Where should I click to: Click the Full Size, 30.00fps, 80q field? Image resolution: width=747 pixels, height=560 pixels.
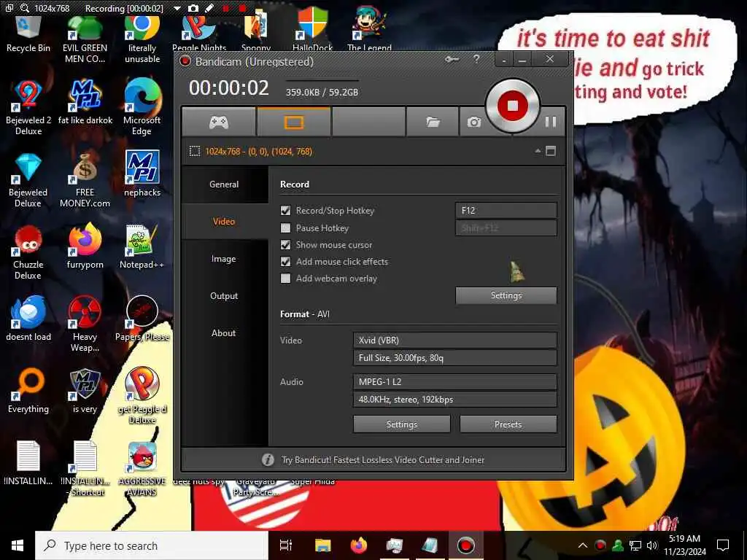pyautogui.click(x=455, y=357)
